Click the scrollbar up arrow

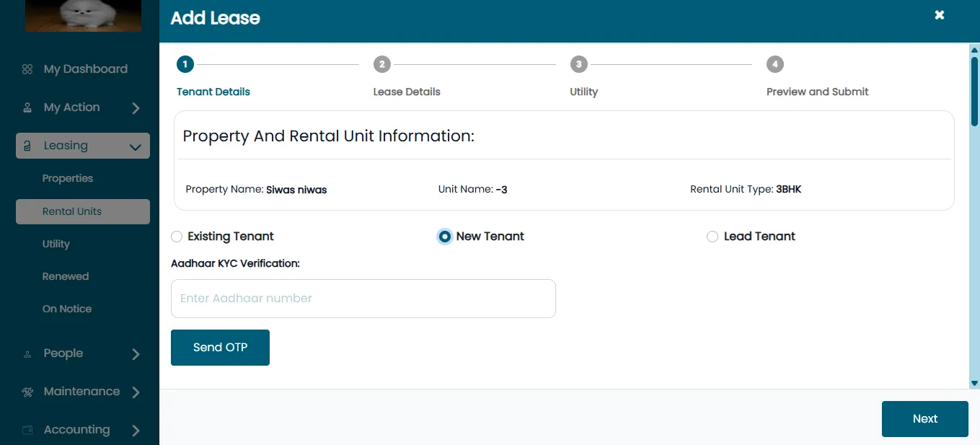975,49
